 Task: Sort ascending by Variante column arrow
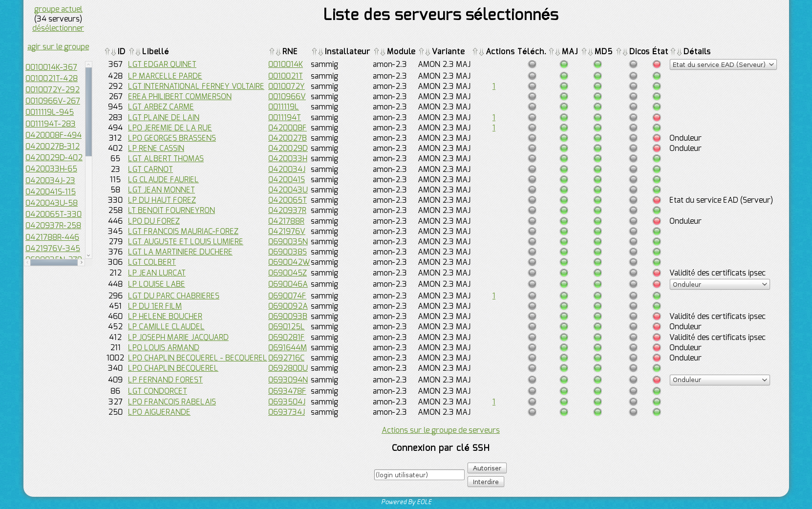pos(421,52)
